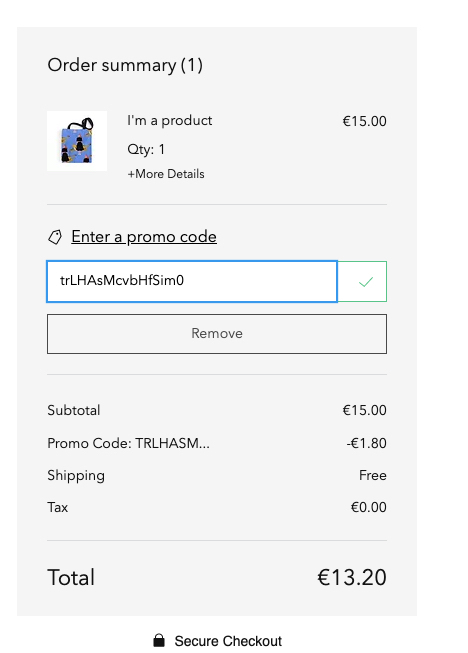Viewport: 468px width, 653px height.
Task: Click the product price €15.00
Action: (364, 121)
